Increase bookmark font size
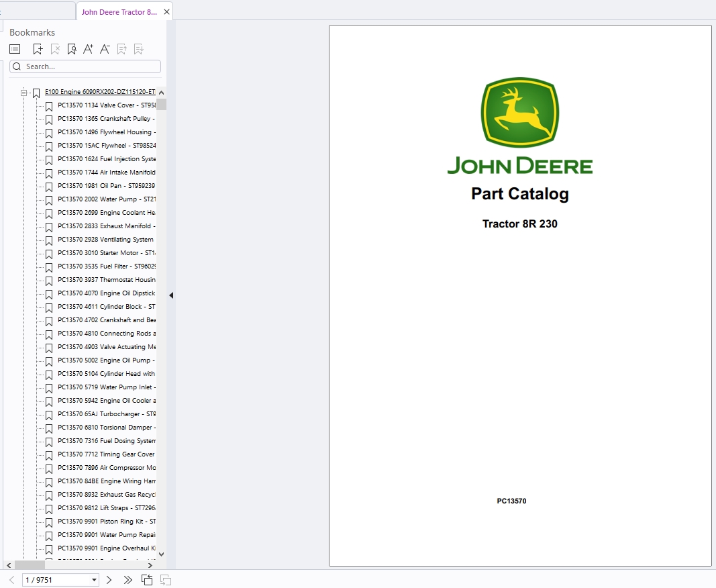Image resolution: width=716 pixels, height=588 pixels. [x=88, y=49]
